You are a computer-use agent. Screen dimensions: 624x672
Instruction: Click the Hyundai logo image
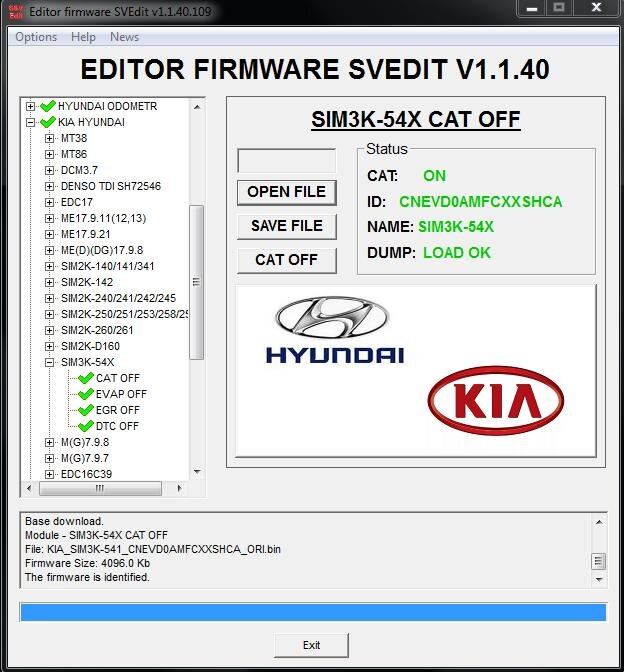(x=334, y=329)
